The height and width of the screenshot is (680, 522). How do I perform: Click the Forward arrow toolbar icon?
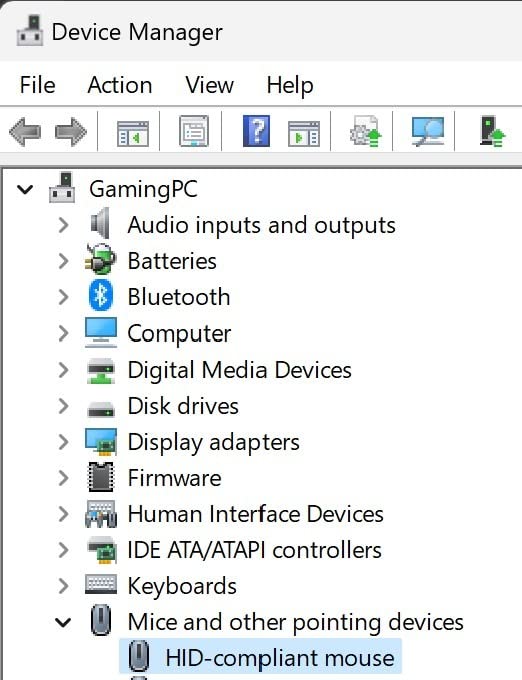[x=71, y=131]
